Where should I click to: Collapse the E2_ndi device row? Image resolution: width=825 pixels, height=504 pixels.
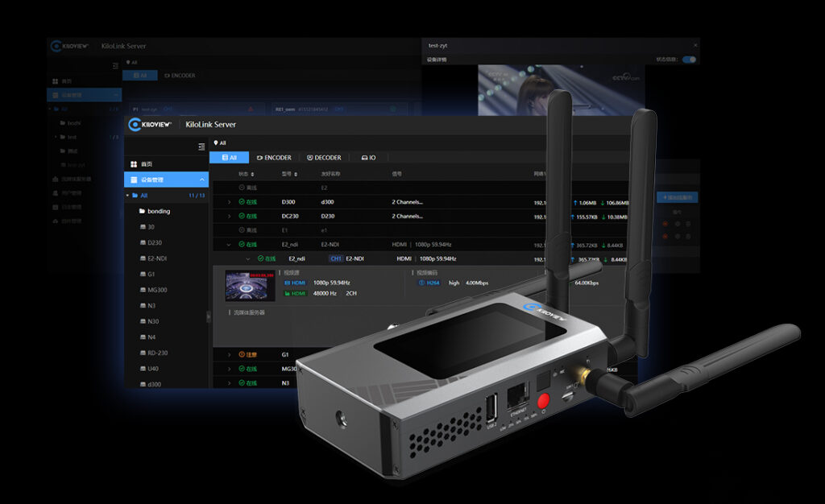(229, 245)
